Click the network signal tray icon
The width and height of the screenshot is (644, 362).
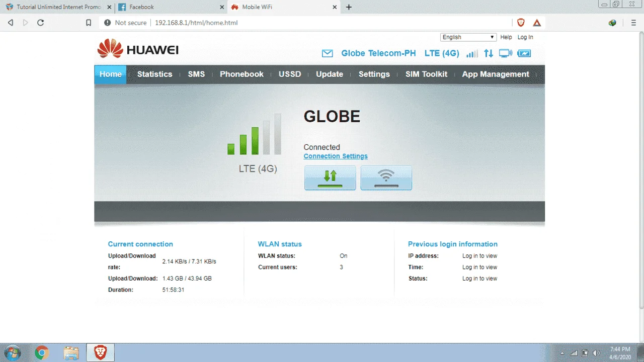click(x=574, y=353)
